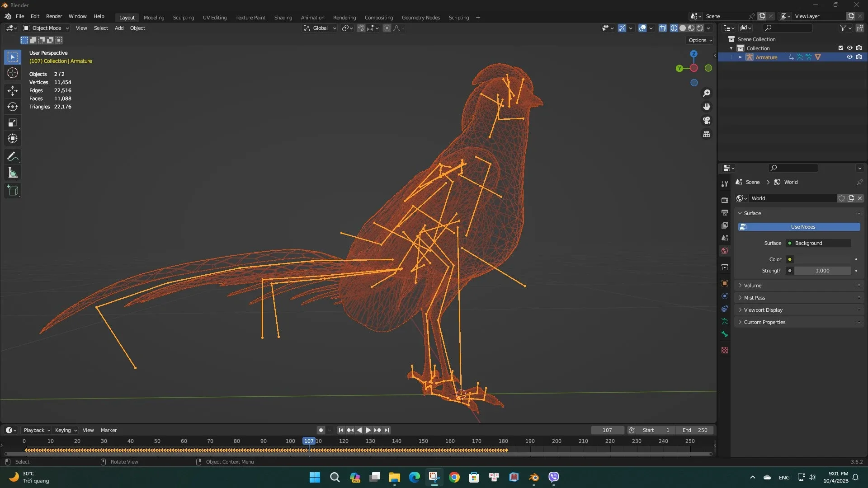This screenshot has height=488, width=868.
Task: Open the View Layer properties tab
Action: (725, 225)
